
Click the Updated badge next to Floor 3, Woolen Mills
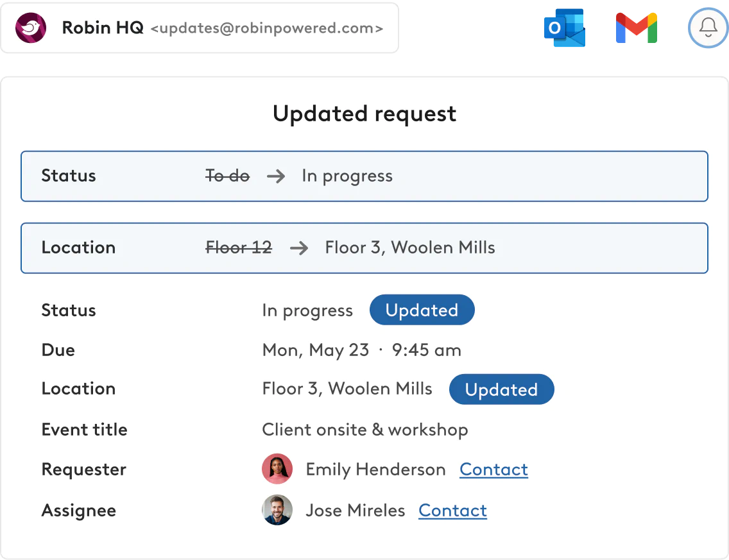tap(502, 389)
